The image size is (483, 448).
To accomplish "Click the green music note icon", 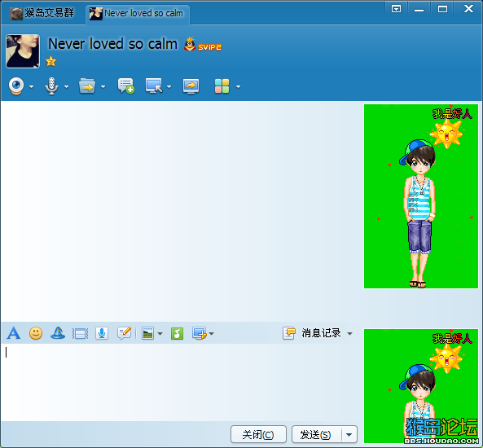I will tap(177, 333).
